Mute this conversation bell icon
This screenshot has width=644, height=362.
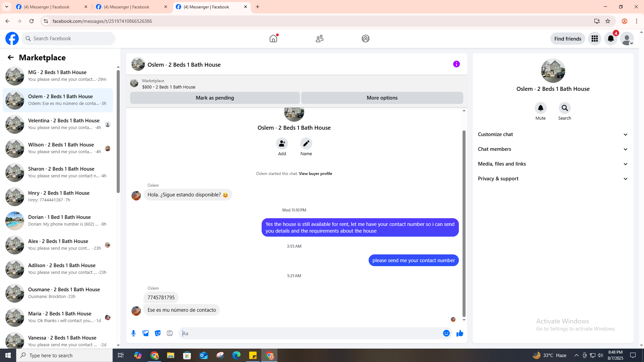coord(541,108)
